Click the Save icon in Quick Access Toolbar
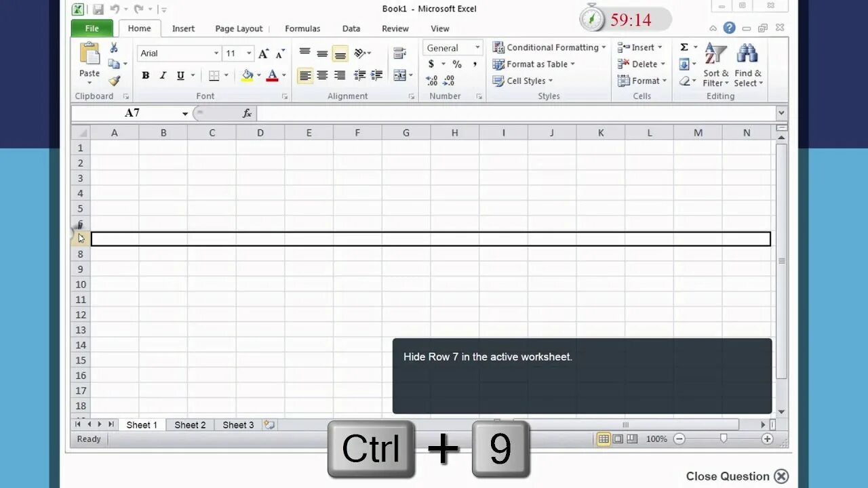The image size is (868, 488). [x=98, y=9]
